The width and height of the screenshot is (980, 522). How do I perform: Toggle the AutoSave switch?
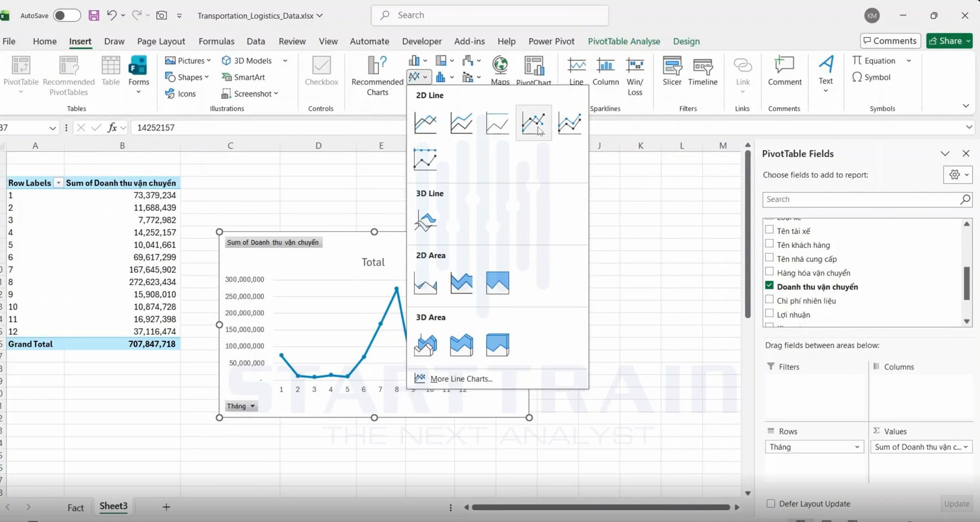click(67, 15)
